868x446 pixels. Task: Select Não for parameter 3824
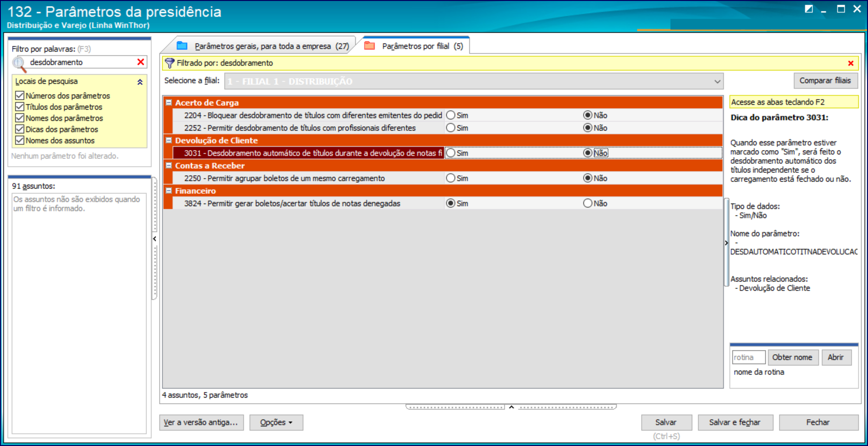tap(588, 203)
